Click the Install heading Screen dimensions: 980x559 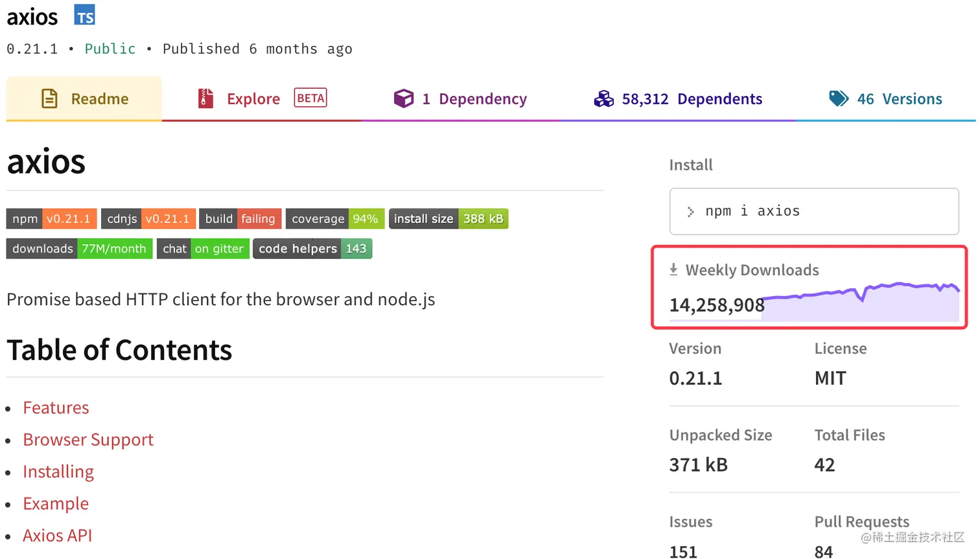coord(691,165)
